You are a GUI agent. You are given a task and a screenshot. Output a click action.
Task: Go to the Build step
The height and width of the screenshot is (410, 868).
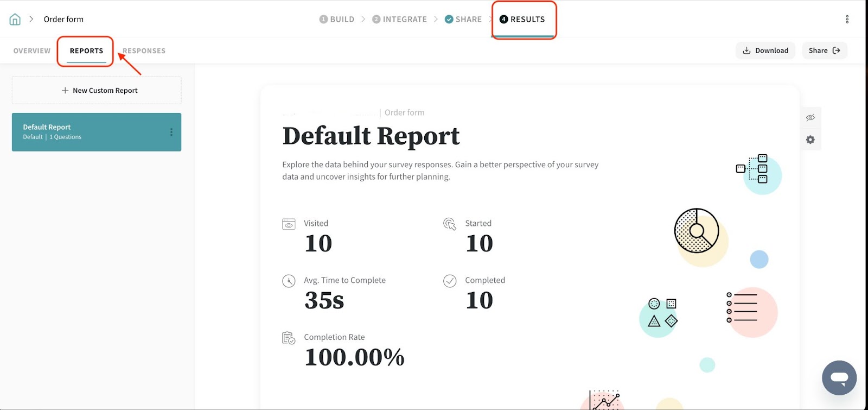[x=337, y=20]
